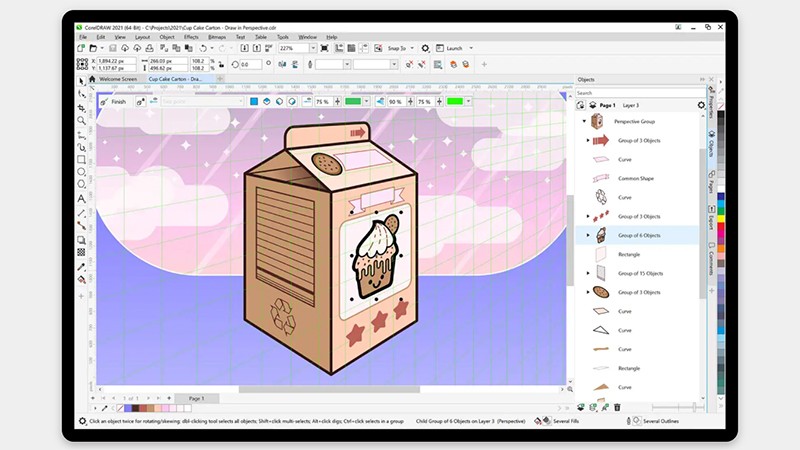Open the Pages docker tab
Viewport: 800px width, 450px height.
coord(711,182)
